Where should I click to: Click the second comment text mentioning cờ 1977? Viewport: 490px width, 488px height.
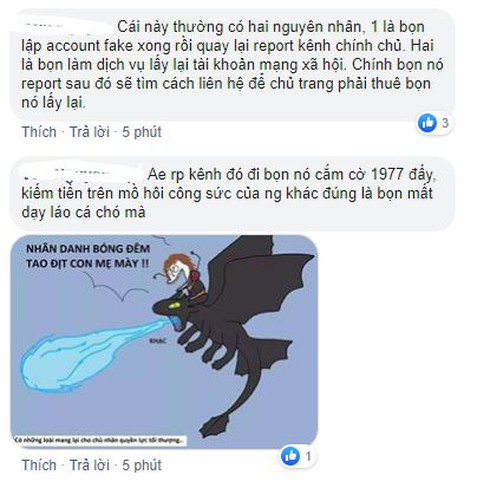[228, 193]
